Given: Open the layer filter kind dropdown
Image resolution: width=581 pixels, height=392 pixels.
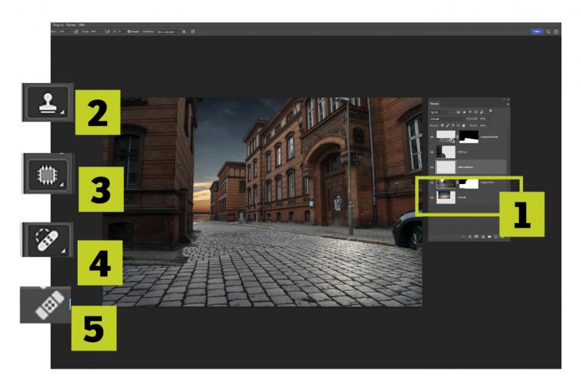Looking at the screenshot, I should 440,112.
